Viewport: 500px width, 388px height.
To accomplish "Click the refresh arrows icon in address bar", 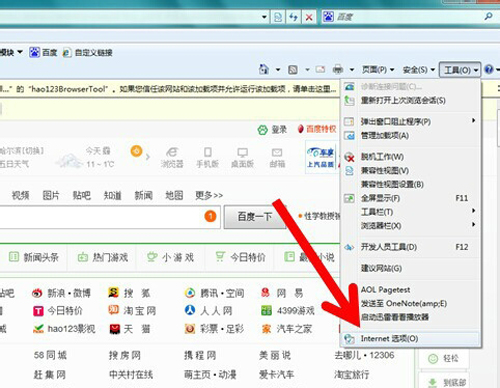I will [293, 17].
